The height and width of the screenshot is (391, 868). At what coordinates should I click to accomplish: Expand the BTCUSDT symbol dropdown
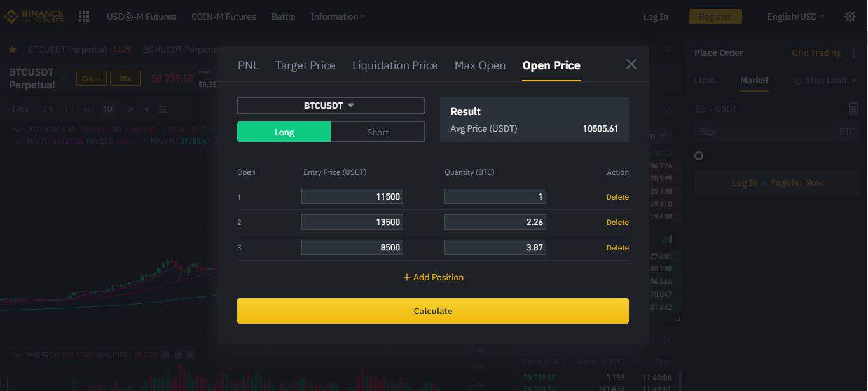tap(331, 106)
